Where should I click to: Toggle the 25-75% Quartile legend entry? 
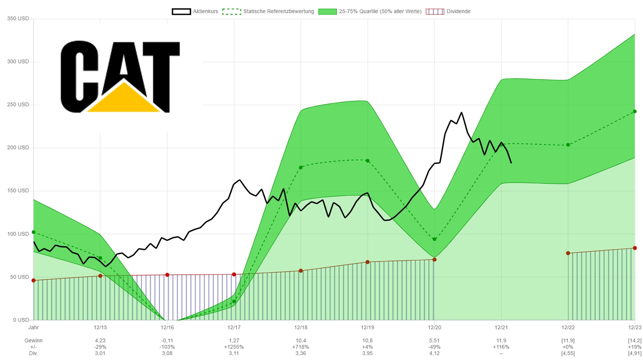tap(370, 11)
